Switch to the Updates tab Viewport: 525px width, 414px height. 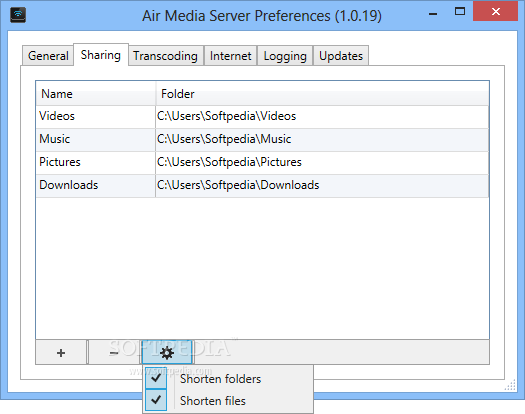click(x=341, y=56)
